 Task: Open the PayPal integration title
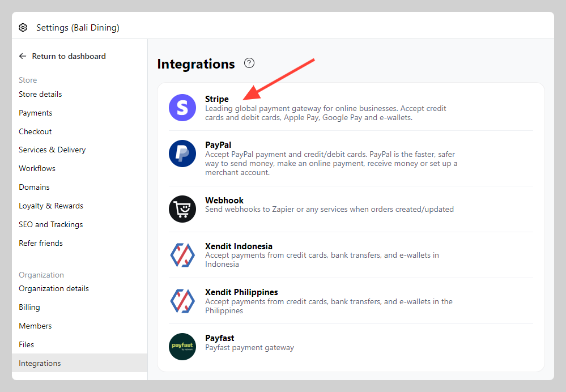218,145
